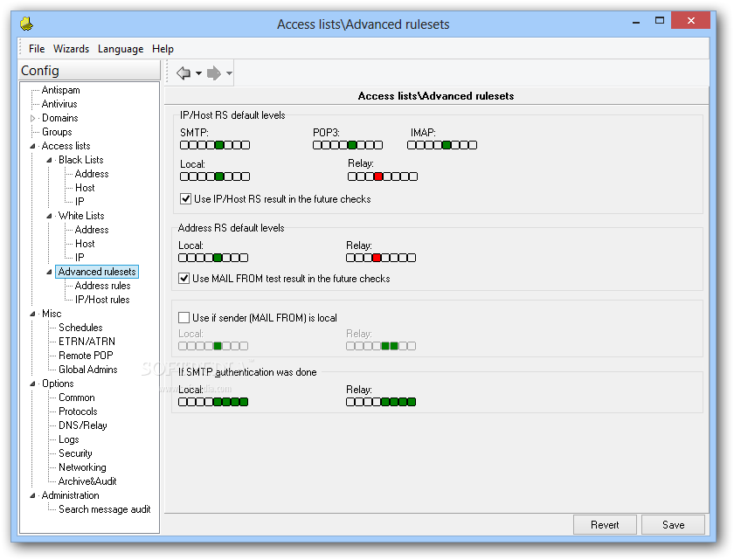Screen dimensions: 734x560
Task: Enable Use if sender is local checkbox
Action: pos(184,318)
